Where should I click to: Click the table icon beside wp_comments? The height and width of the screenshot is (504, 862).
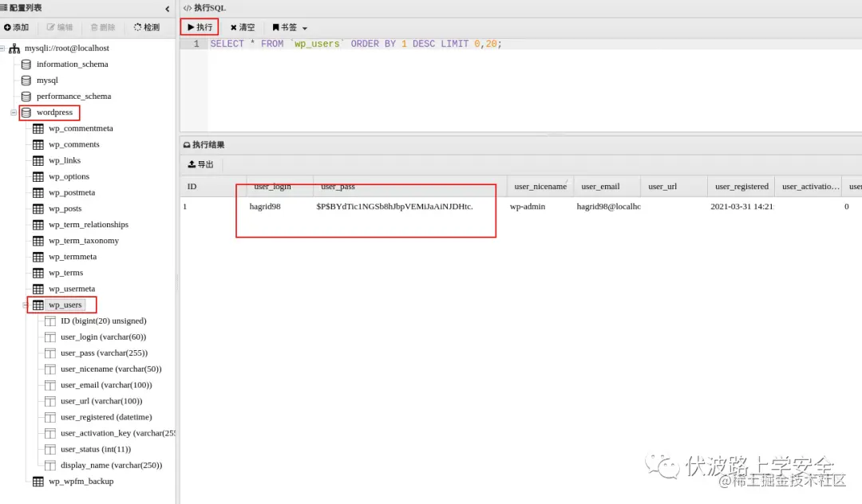click(x=38, y=144)
